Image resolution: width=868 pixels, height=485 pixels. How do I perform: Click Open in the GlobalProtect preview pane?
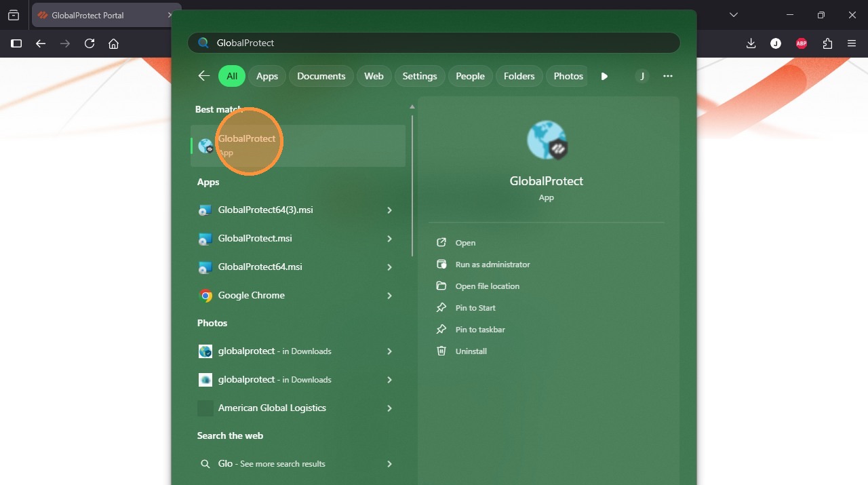click(465, 243)
